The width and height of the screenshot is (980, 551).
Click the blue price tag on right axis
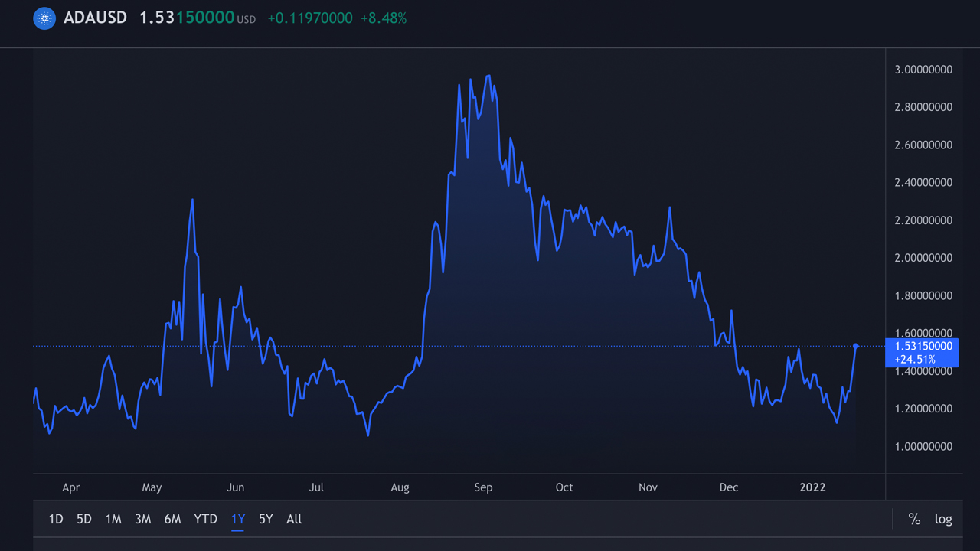tap(922, 353)
